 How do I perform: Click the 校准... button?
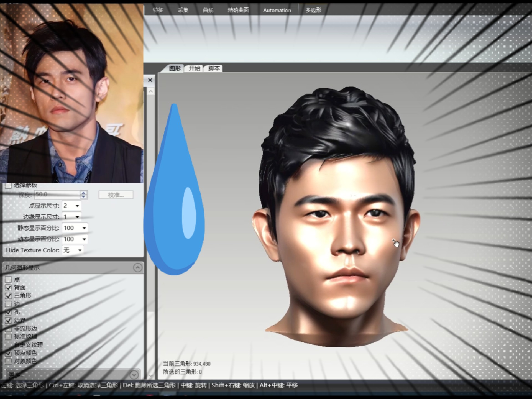[x=116, y=195]
